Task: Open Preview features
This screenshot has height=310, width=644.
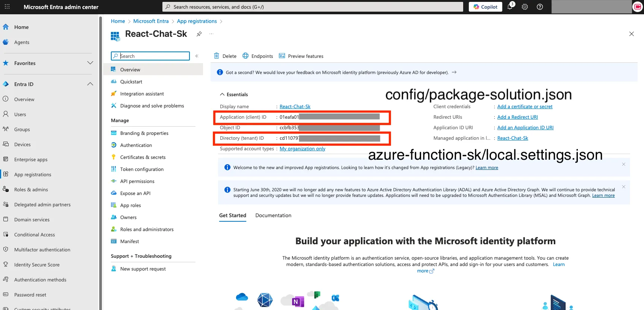Action: [301, 56]
